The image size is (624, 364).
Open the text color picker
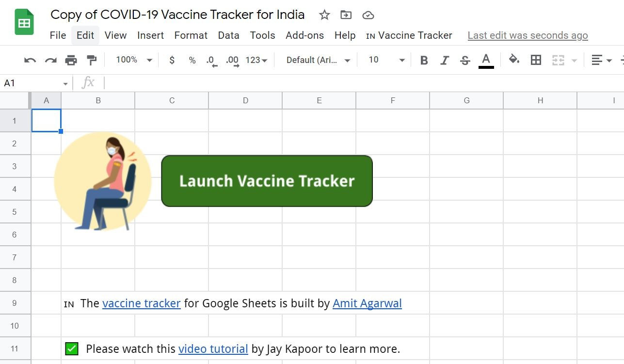click(486, 60)
